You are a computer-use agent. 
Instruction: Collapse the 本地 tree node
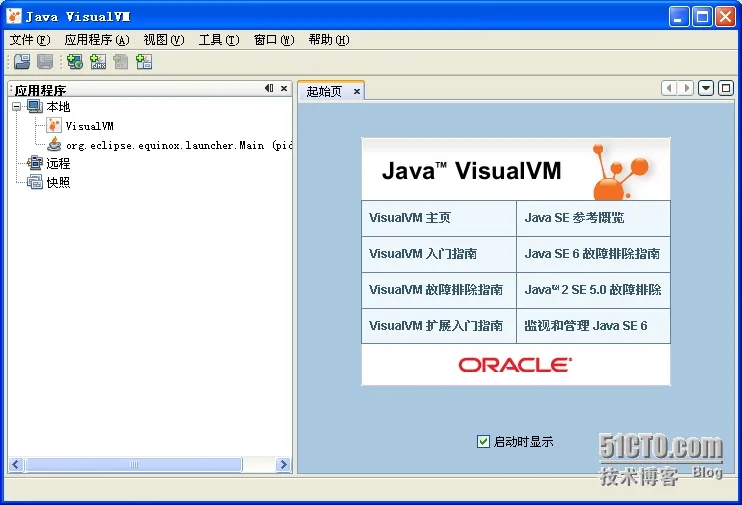pos(17,106)
